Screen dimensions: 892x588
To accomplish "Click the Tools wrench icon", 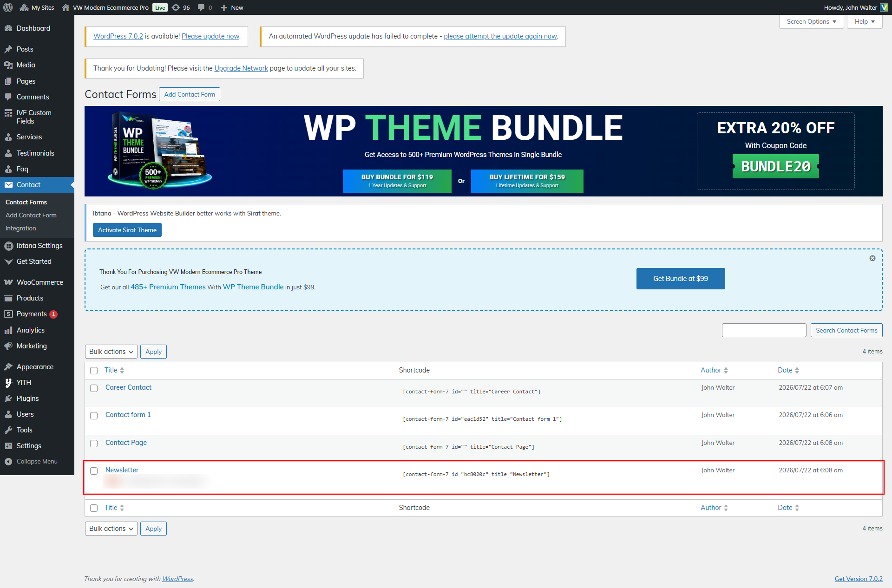I will (x=8, y=430).
